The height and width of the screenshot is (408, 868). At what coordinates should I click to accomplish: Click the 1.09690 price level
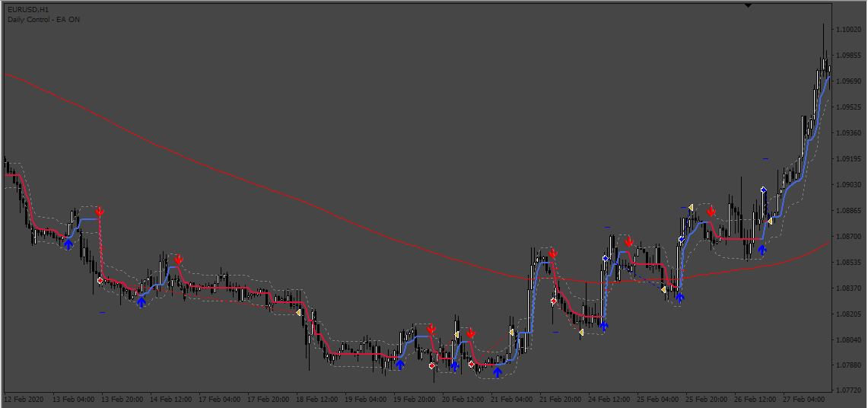pos(849,81)
